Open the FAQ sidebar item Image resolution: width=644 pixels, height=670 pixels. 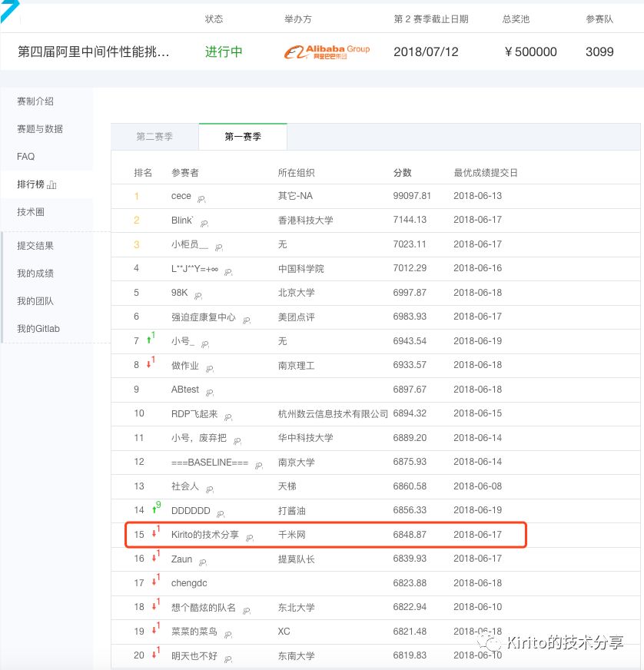(25, 157)
